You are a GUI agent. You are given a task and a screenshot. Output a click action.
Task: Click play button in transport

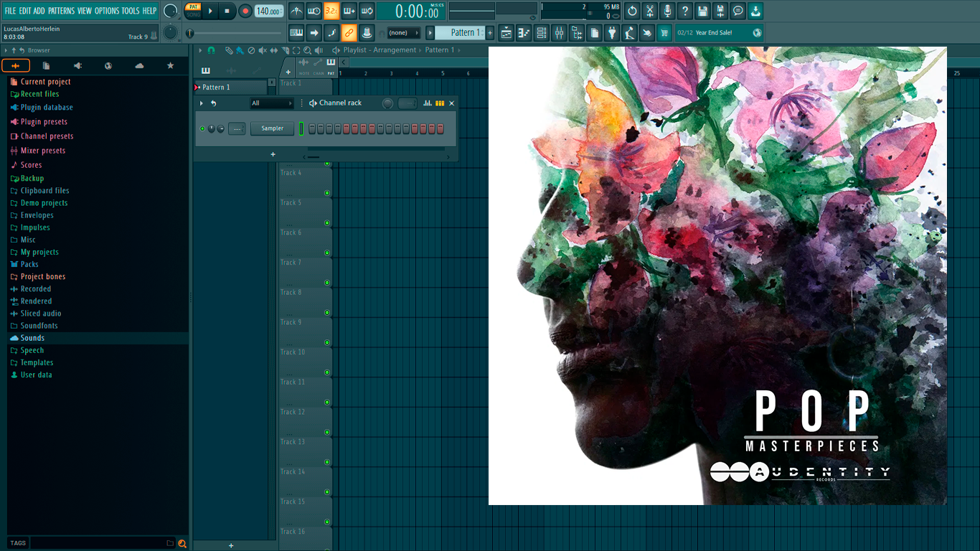point(210,11)
